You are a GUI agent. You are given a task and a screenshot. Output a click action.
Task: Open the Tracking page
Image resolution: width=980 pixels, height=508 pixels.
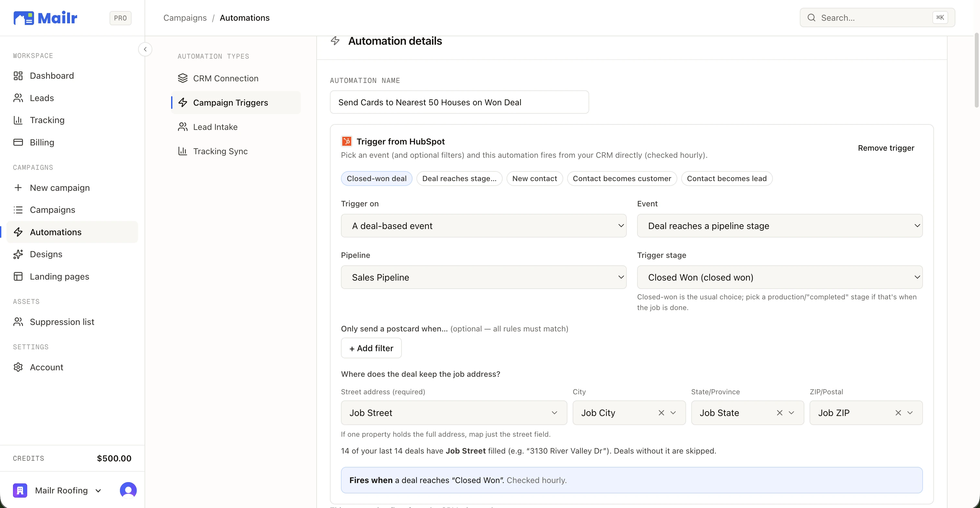point(72,120)
